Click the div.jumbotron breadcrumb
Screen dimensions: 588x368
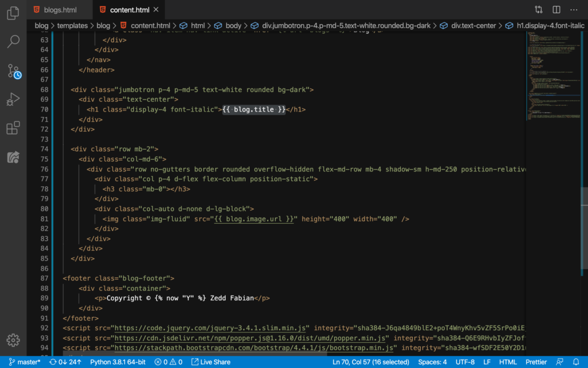pyautogui.click(x=346, y=25)
